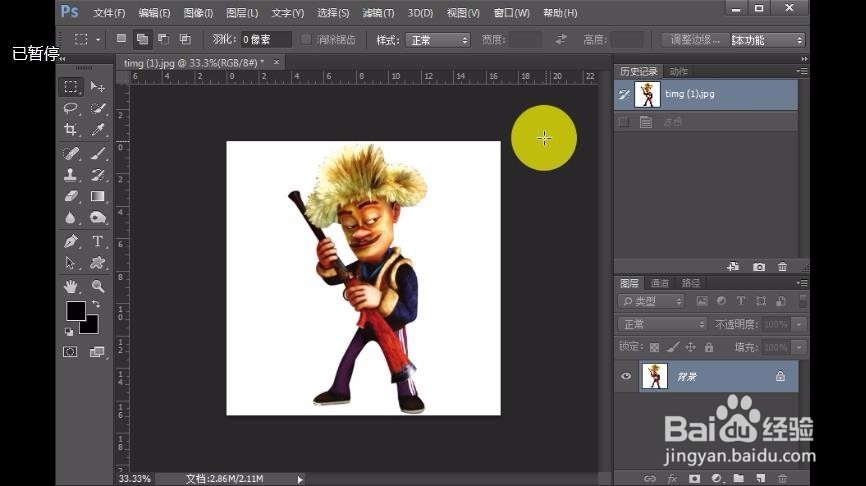The image size is (866, 486).
Task: Collapse the right panel dock arrows
Action: point(804,59)
